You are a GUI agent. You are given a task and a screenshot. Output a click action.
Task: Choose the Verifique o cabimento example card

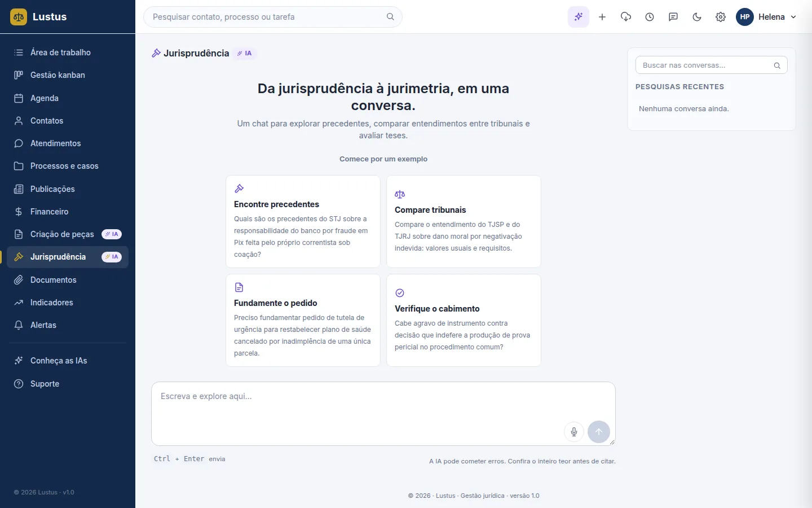pos(464,320)
